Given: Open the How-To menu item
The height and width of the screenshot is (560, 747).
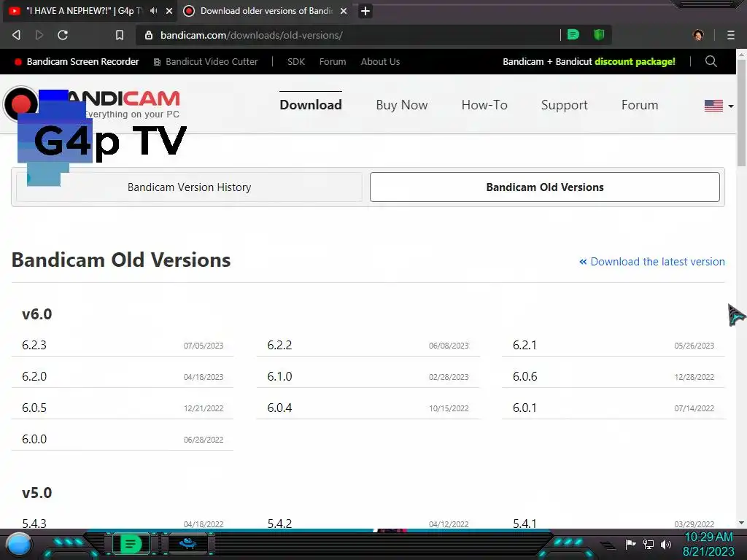Looking at the screenshot, I should tap(484, 105).
